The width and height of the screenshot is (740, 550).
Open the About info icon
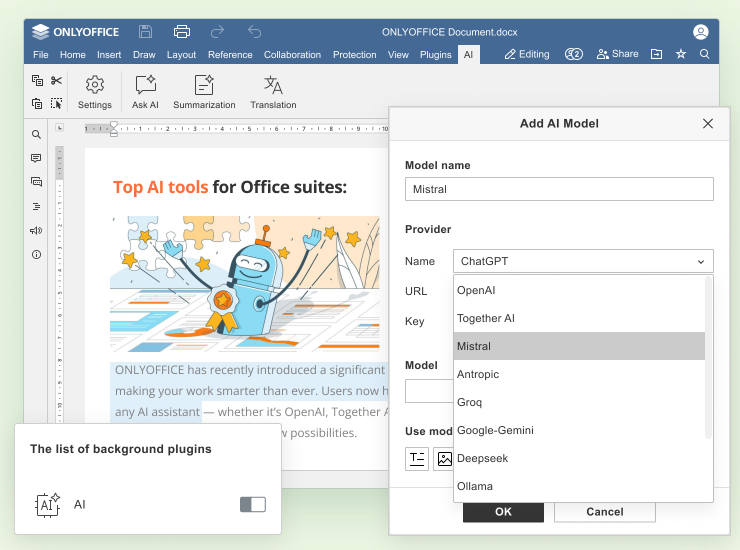(x=36, y=254)
